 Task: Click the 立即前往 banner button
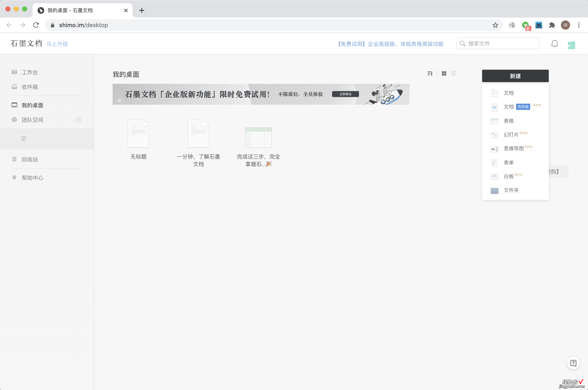[x=345, y=94]
